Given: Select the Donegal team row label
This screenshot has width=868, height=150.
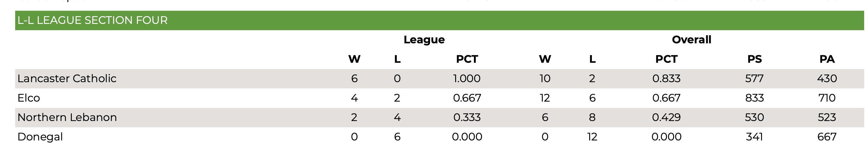Looking at the screenshot, I should 40,137.
